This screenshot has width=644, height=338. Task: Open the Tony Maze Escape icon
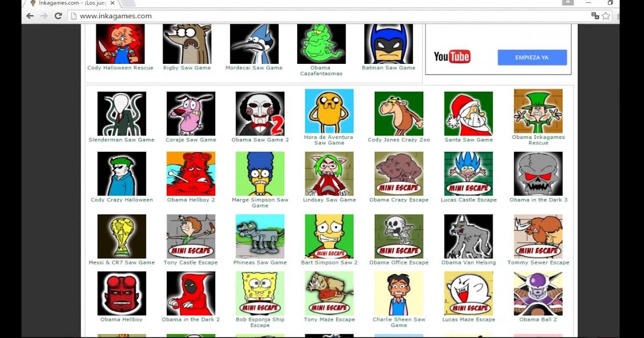point(329,293)
